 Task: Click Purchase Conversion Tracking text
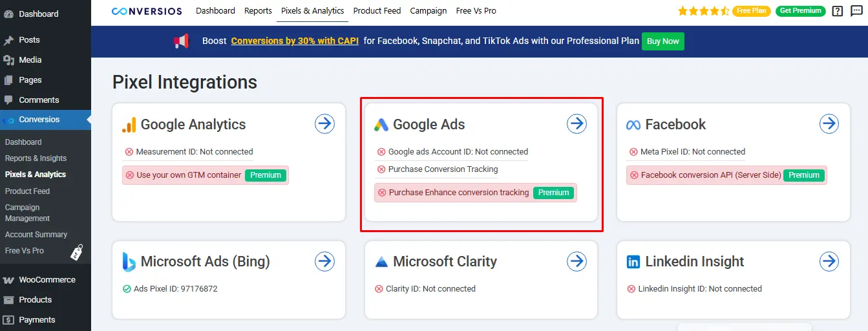tap(443, 169)
